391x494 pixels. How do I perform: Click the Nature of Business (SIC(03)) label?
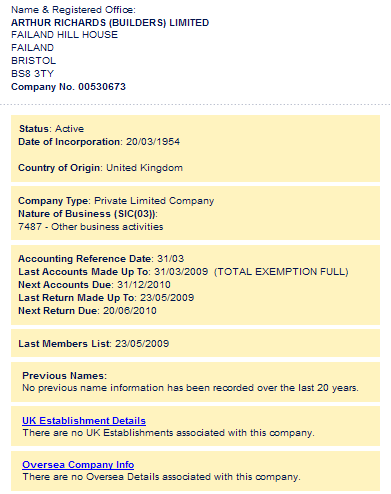pyautogui.click(x=88, y=214)
